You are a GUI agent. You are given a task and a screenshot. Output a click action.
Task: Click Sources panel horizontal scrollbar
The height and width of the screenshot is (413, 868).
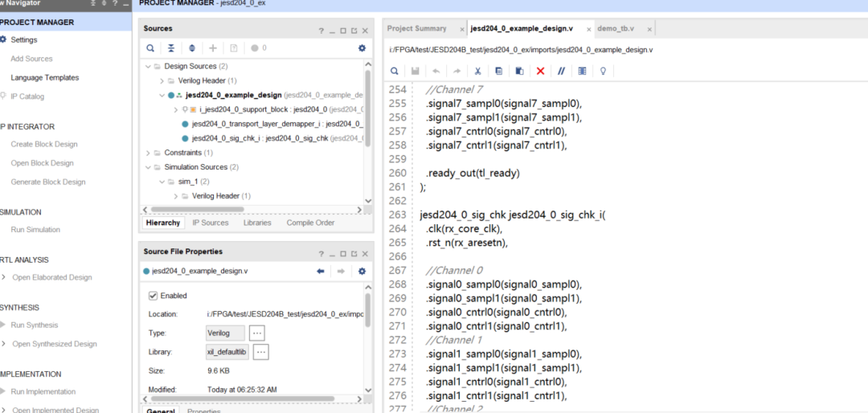click(x=197, y=210)
